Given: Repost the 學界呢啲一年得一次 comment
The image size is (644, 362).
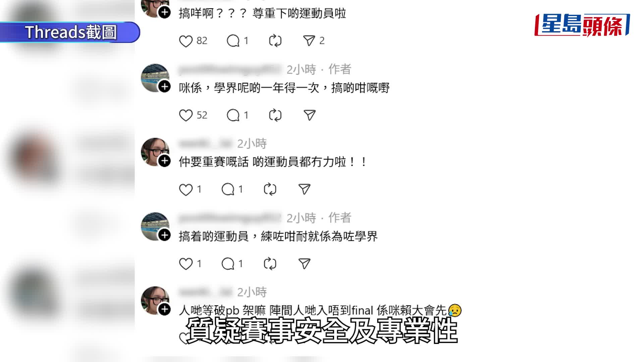Looking at the screenshot, I should tap(275, 115).
